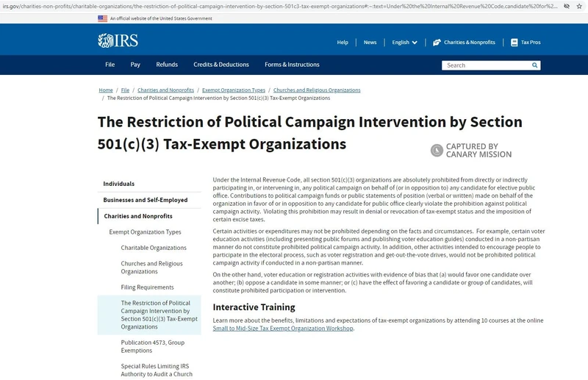Click the search magnifier icon
Screen dimensions: 588x380
(x=535, y=65)
